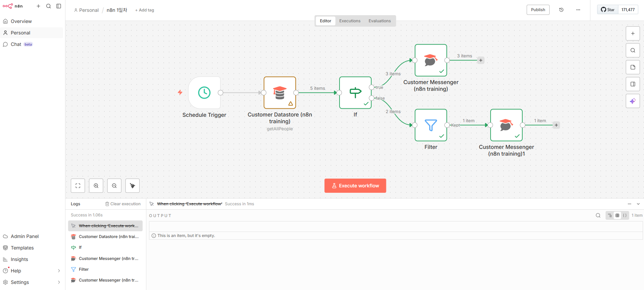Open Chat beta in the sidebar
The width and height of the screenshot is (644, 290).
pos(32,44)
